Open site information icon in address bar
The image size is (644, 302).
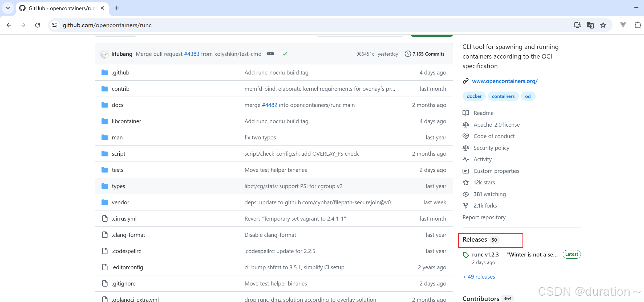[55, 25]
